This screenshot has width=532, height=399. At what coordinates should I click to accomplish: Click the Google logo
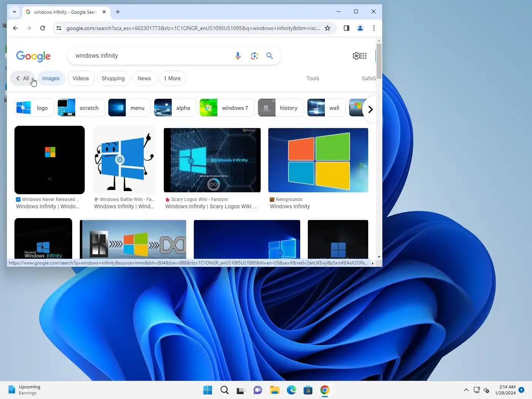pos(33,56)
